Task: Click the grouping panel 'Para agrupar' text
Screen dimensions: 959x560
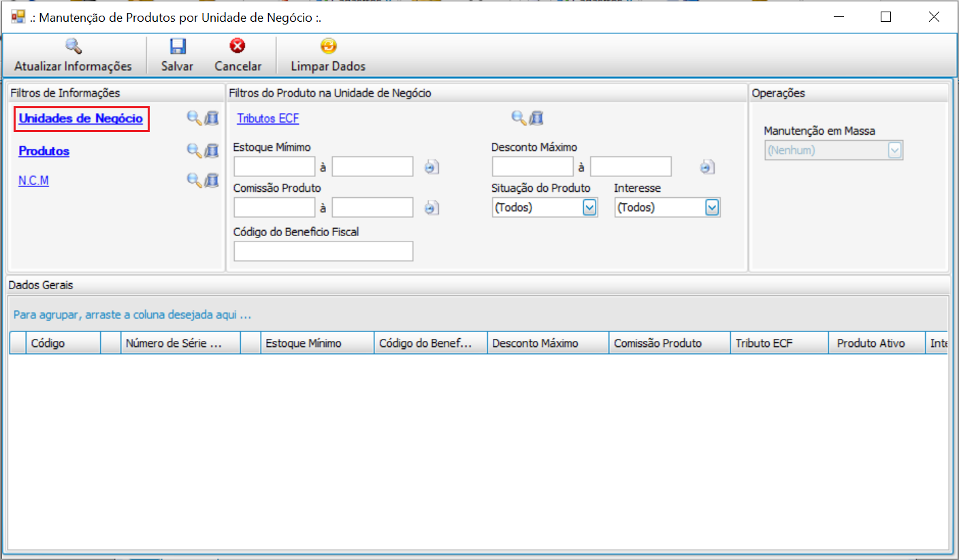Action: click(133, 315)
